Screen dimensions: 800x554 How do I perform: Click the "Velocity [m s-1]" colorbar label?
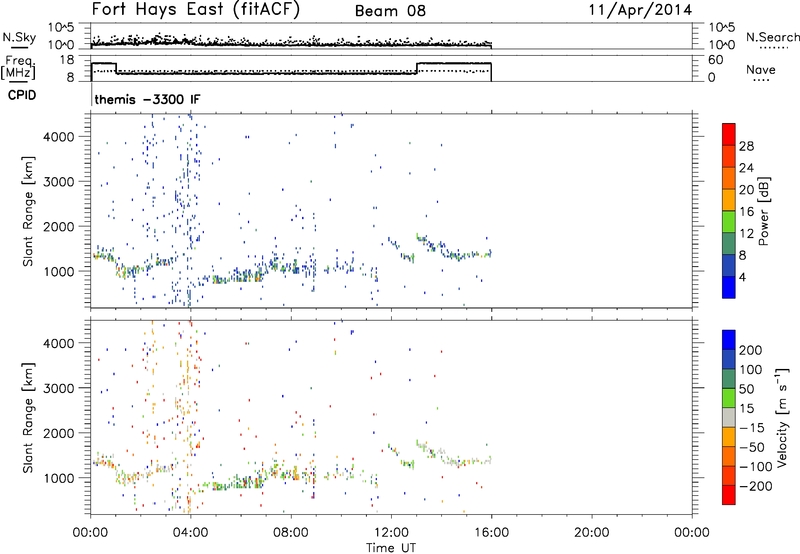pos(782,417)
